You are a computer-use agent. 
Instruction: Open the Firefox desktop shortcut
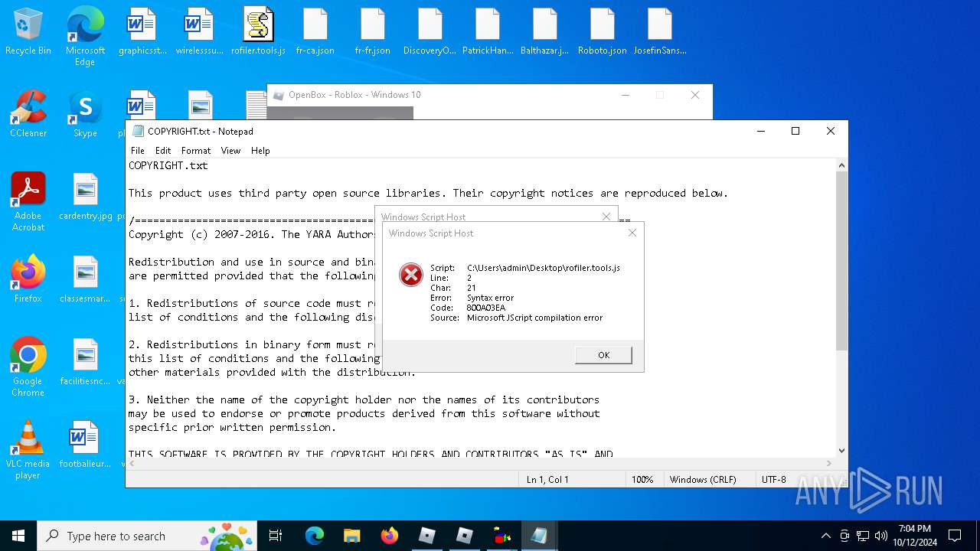pyautogui.click(x=28, y=279)
